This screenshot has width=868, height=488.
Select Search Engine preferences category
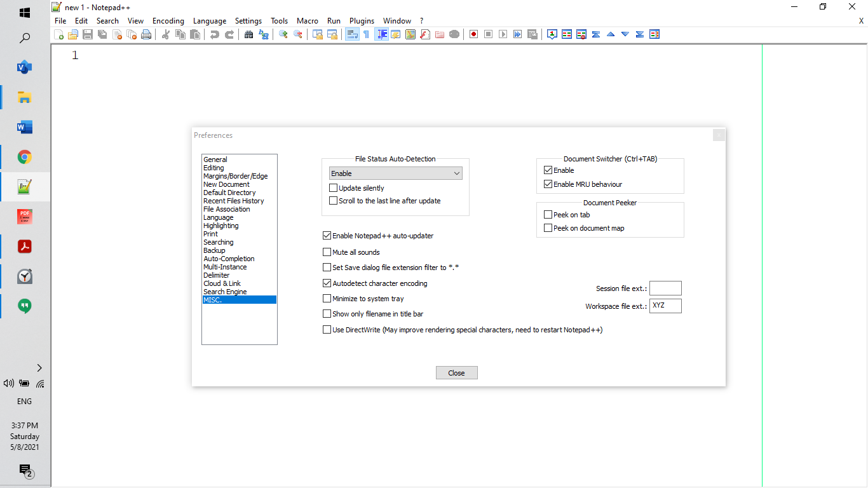[x=239, y=292]
